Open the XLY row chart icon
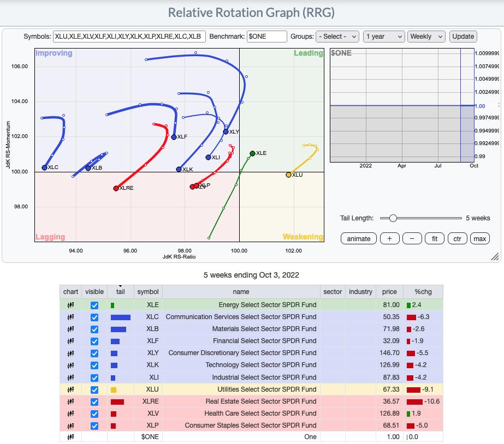The image size is (504, 444). (x=71, y=353)
